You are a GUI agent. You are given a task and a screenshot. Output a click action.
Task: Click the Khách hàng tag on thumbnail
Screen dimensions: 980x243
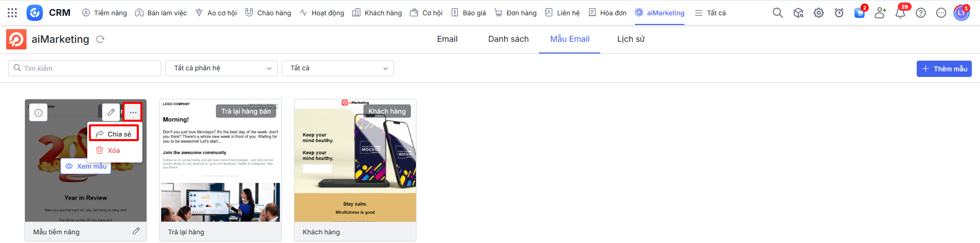[x=387, y=111]
